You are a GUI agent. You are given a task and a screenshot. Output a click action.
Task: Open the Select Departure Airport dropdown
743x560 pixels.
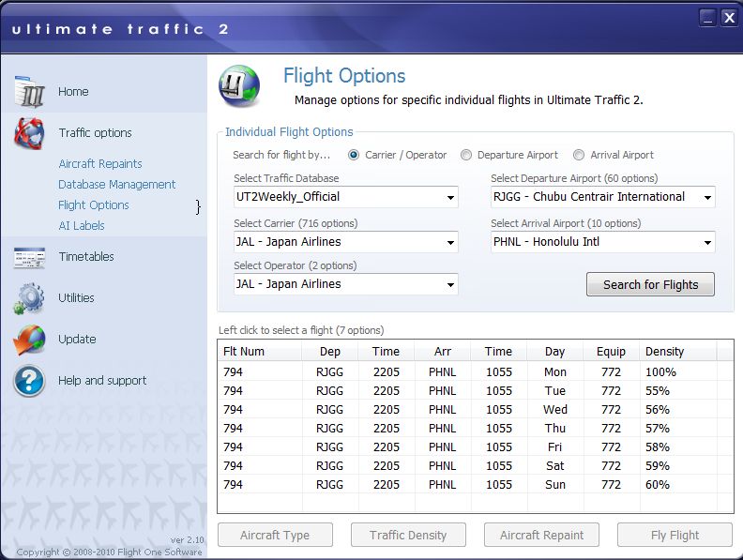coord(602,197)
